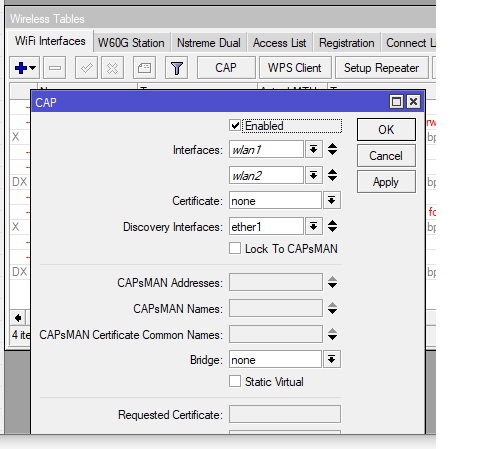Switch to WiFi Interfaces tab
Viewport: 504px width, 449px height.
point(50,41)
